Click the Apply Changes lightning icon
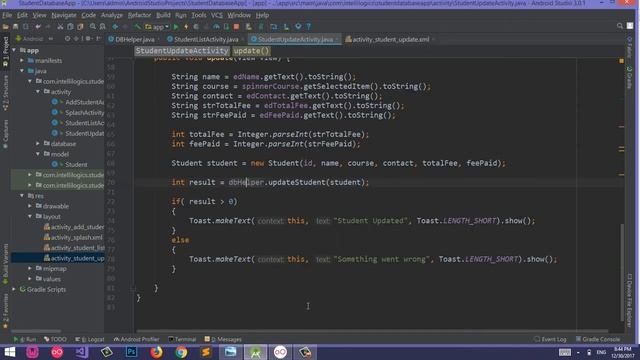The image size is (640, 360). pos(186,27)
